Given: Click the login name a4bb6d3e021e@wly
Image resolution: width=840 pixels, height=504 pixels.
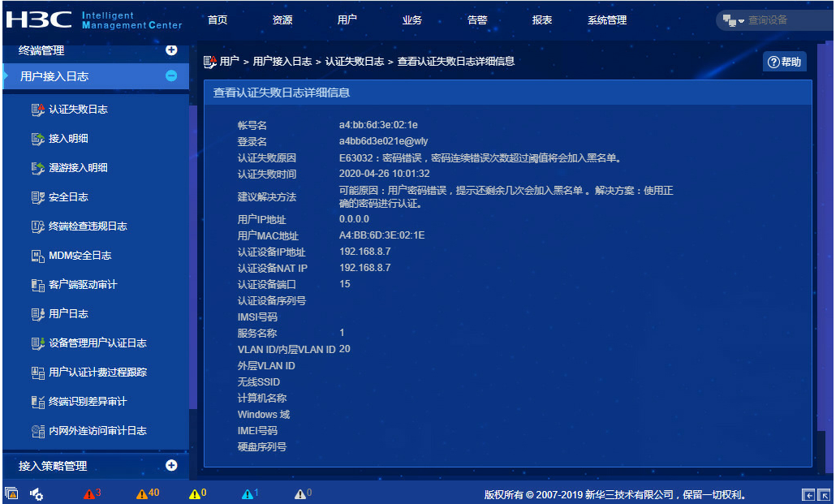Looking at the screenshot, I should (x=383, y=141).
